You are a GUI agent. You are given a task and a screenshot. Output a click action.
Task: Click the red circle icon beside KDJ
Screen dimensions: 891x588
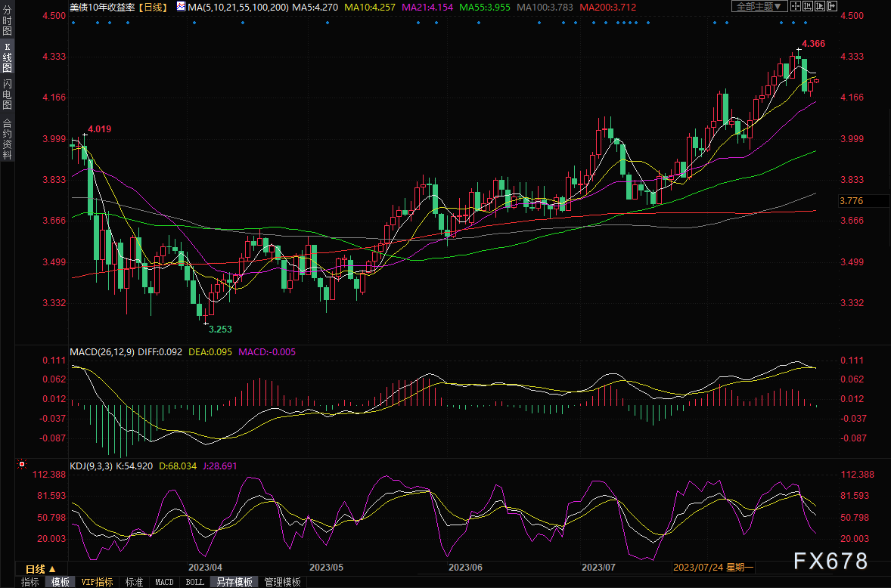click(22, 465)
